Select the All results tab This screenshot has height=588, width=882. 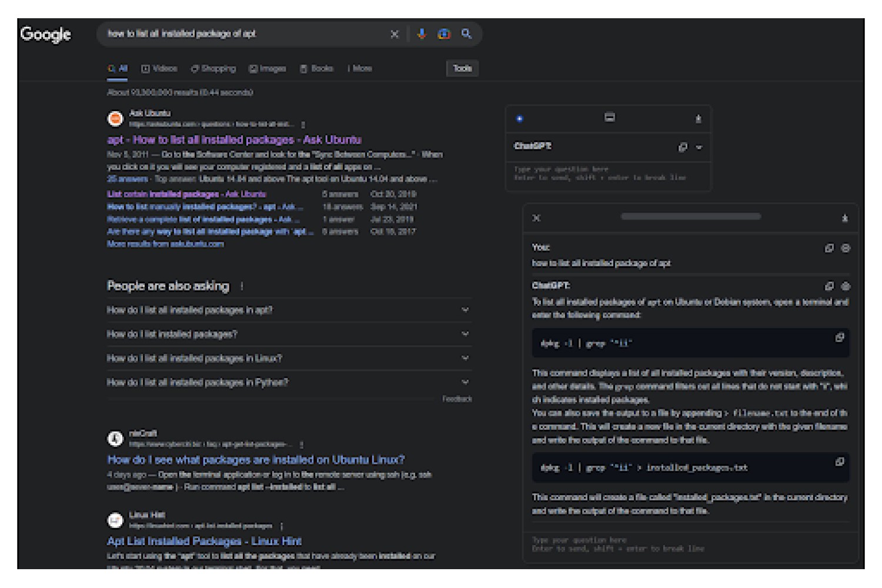118,69
